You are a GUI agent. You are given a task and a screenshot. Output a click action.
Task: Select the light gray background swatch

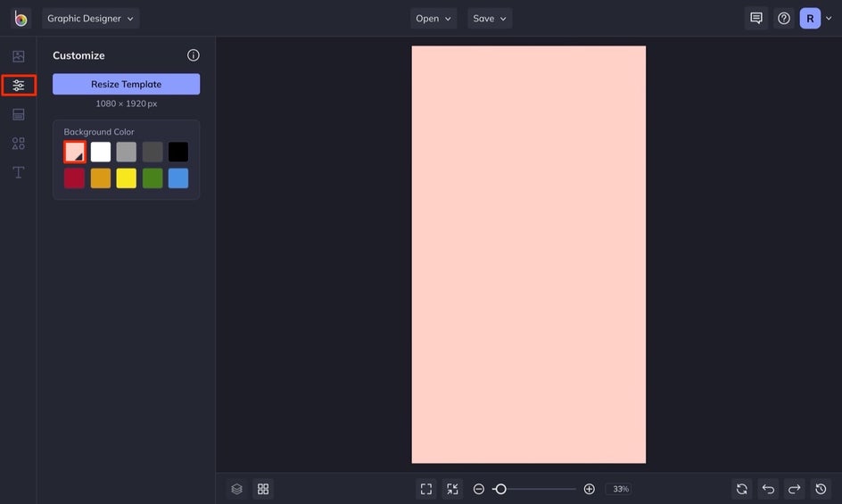[x=126, y=152]
